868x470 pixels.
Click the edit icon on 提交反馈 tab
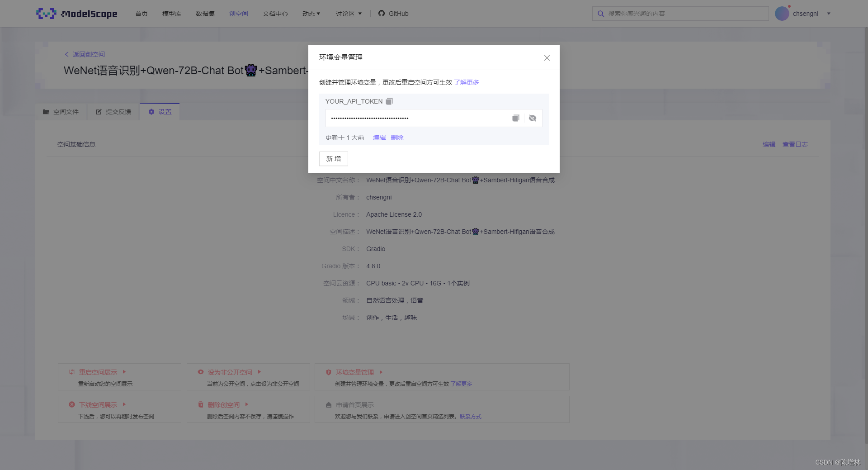(x=99, y=112)
